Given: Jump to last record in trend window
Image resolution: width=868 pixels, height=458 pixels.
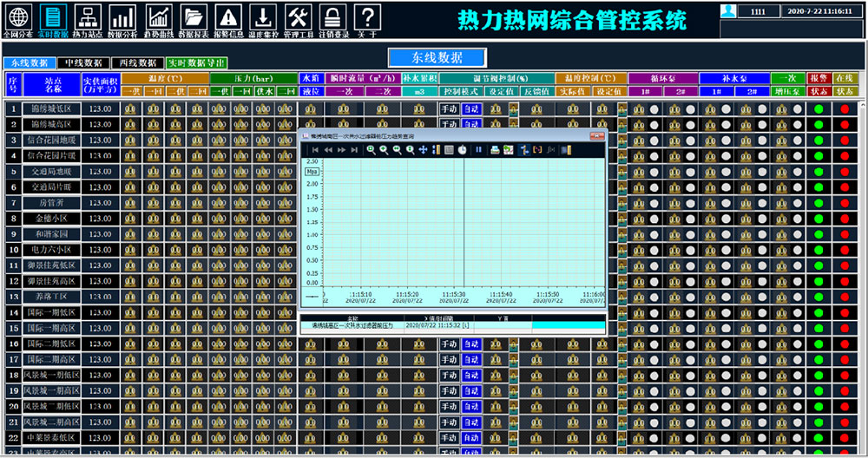Looking at the screenshot, I should click(x=354, y=150).
